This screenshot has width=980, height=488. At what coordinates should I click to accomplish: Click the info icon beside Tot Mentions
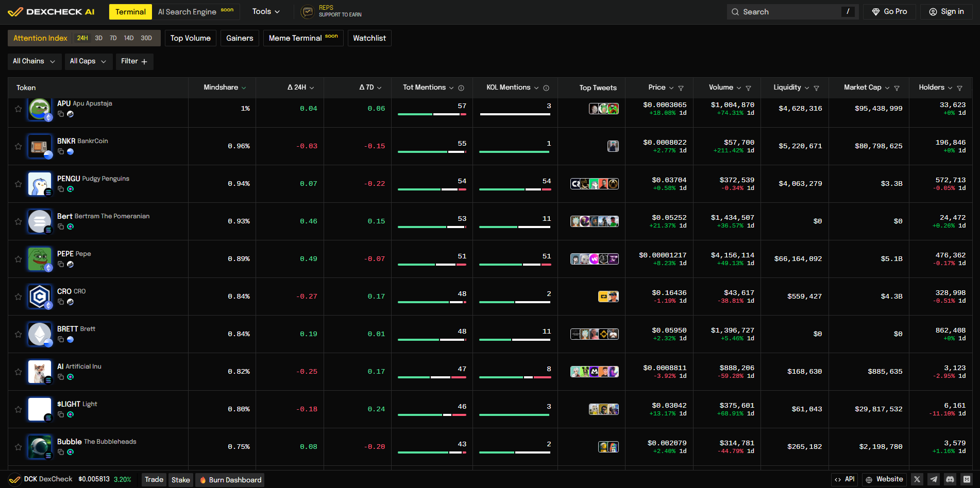[x=461, y=88]
